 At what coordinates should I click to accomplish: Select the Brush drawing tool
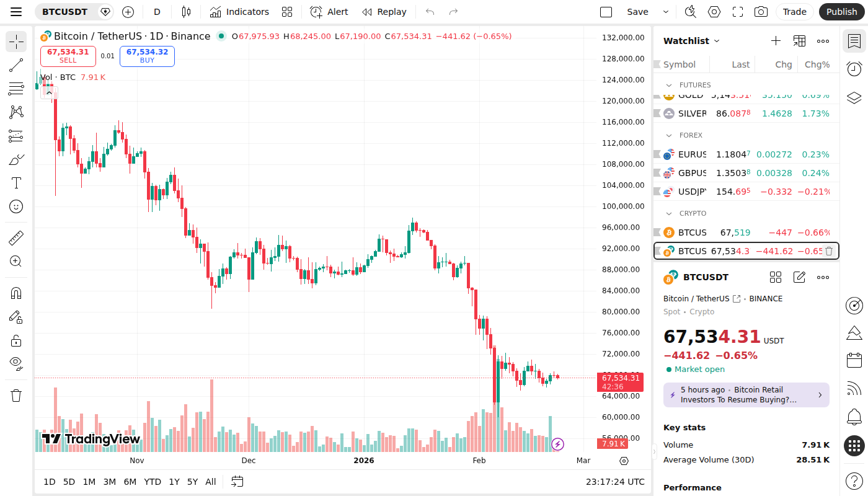[15, 159]
